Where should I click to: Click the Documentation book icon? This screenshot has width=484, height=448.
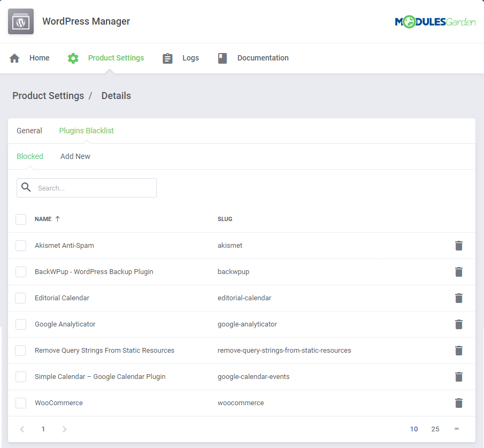click(222, 58)
